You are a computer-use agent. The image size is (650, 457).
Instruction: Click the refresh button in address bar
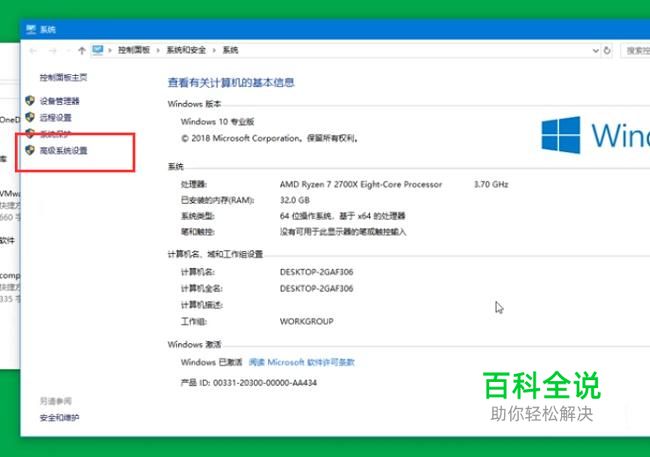607,51
